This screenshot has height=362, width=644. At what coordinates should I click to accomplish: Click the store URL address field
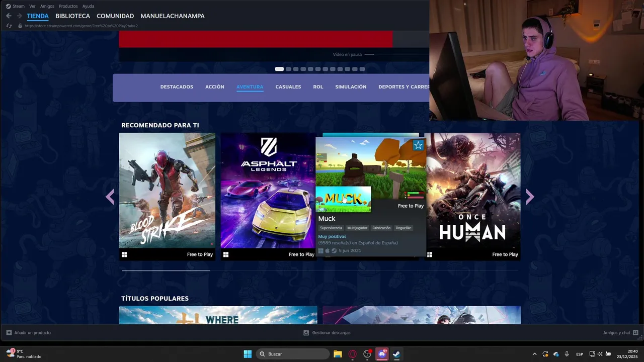pyautogui.click(x=81, y=26)
